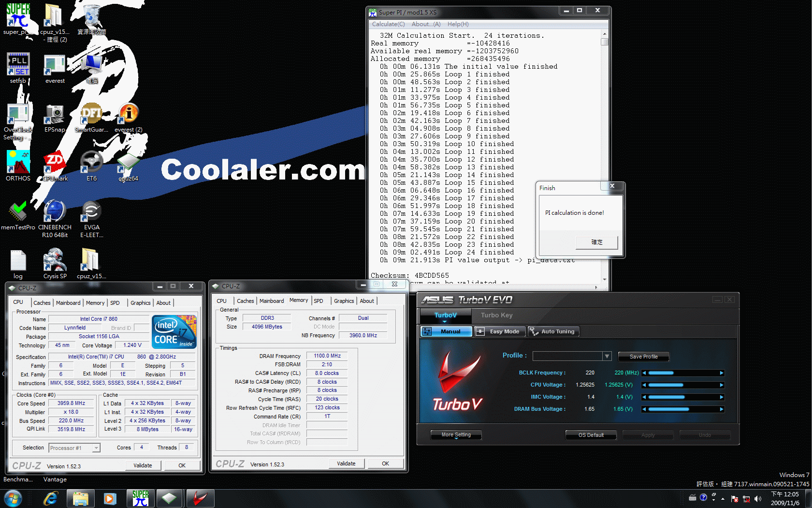Launch the cpuz64 chip icon
812x508 pixels.
(129, 166)
